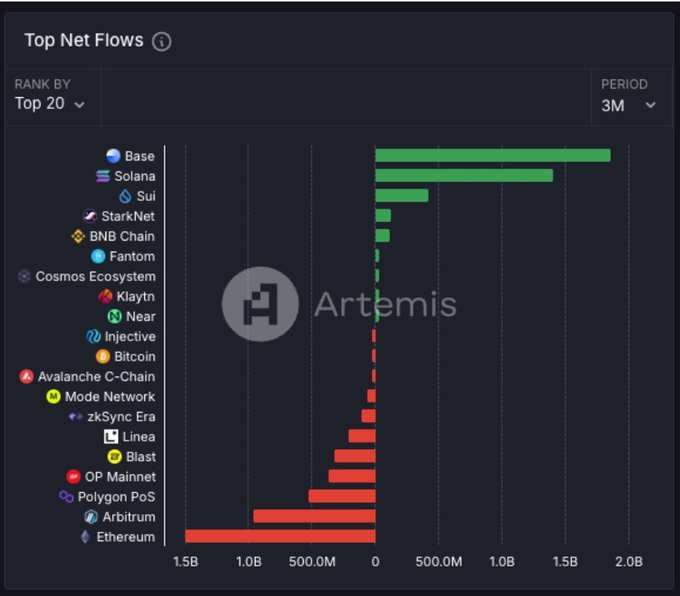The height and width of the screenshot is (596, 680).
Task: Click the StarkNet logo icon
Action: (90, 216)
